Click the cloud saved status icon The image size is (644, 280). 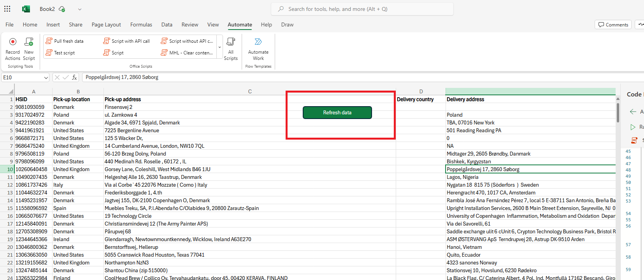(x=62, y=9)
